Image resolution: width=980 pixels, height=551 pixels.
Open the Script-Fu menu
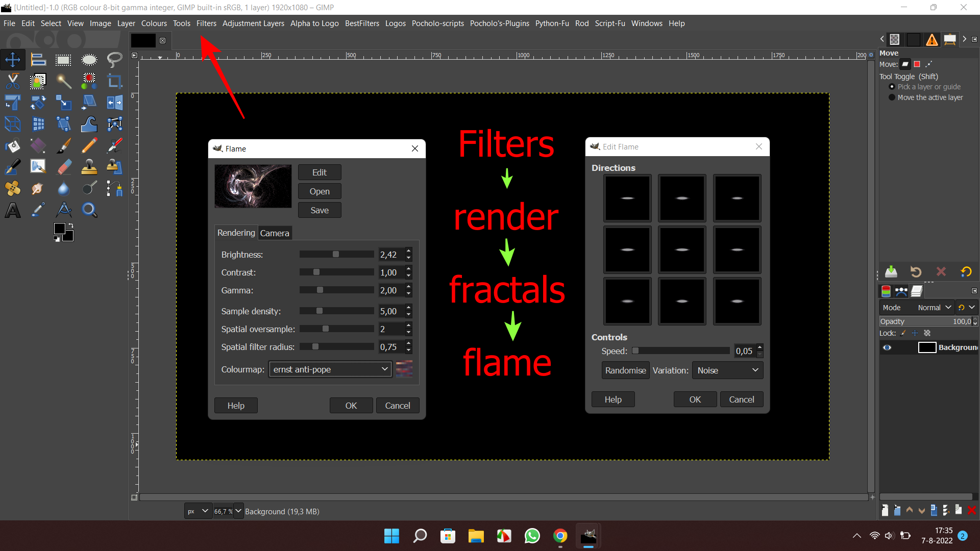coord(610,23)
